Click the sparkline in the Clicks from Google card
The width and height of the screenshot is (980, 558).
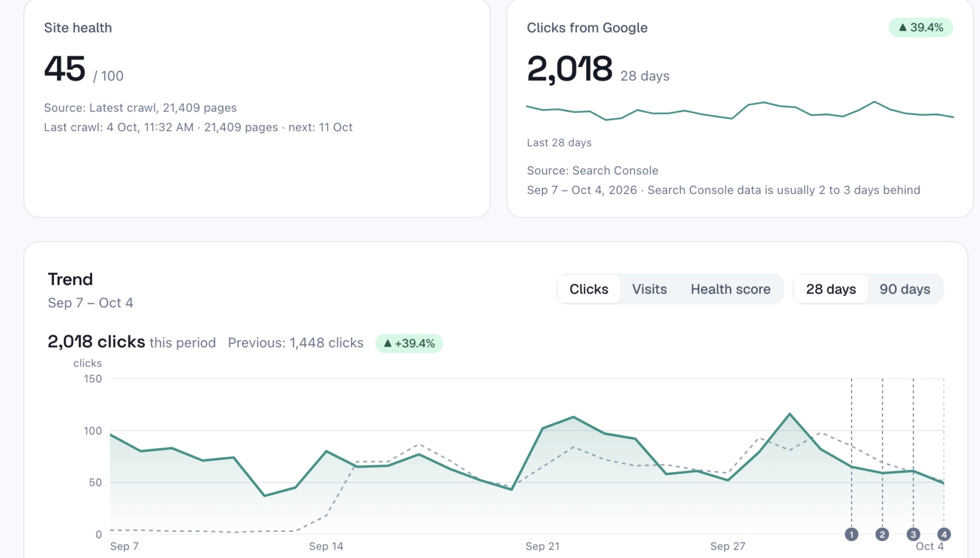tap(740, 110)
